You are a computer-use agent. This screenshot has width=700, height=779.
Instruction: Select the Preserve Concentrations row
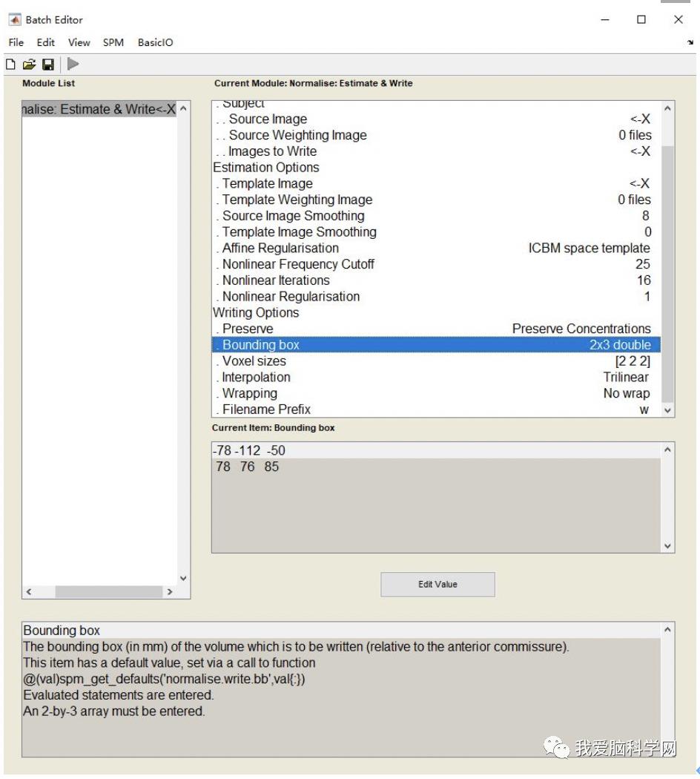click(436, 329)
